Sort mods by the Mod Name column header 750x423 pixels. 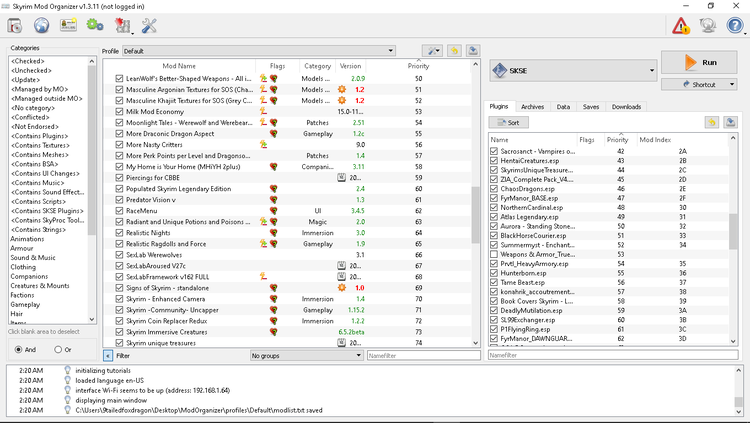pos(179,66)
